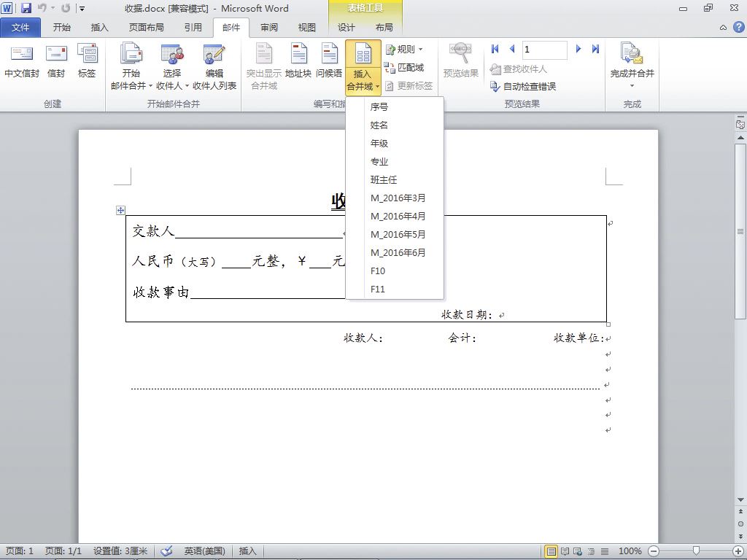This screenshot has height=560, width=747.
Task: Click Edit Recipient List (编辑收件人列表)
Action: point(214,66)
